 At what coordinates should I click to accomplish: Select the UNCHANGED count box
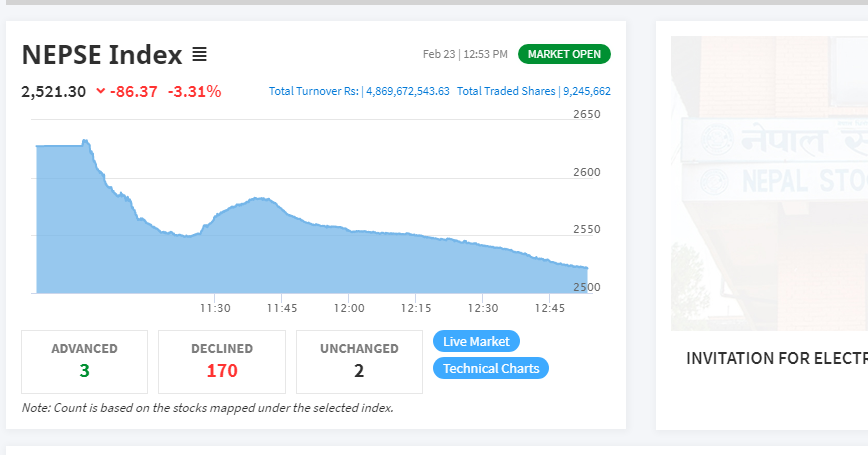[x=359, y=362]
